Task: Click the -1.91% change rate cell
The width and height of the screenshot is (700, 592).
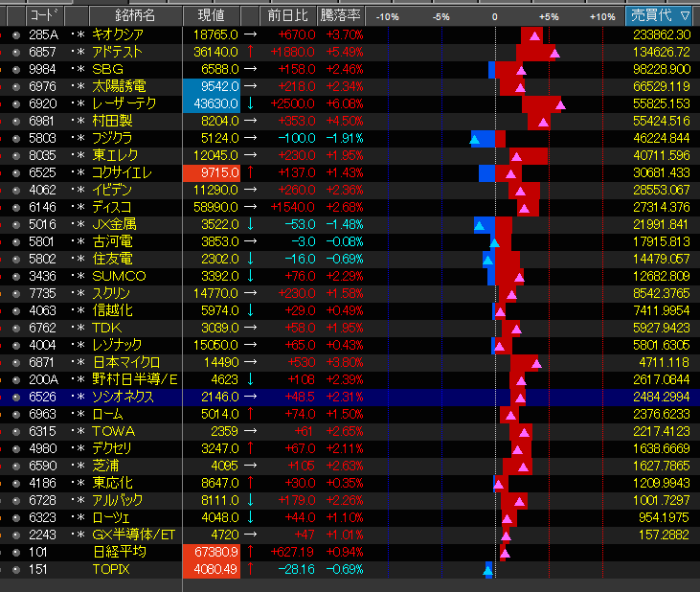Action: coord(345,138)
